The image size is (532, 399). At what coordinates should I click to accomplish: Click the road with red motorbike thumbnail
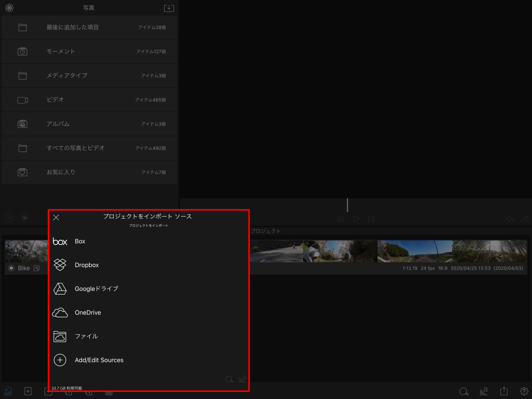pyautogui.click(x=277, y=251)
